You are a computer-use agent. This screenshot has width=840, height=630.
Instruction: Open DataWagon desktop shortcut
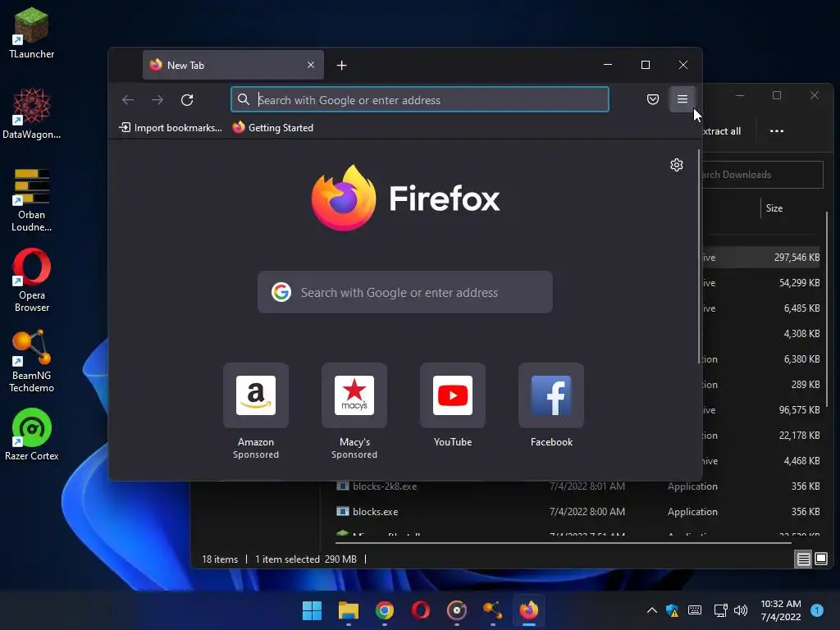tap(32, 113)
